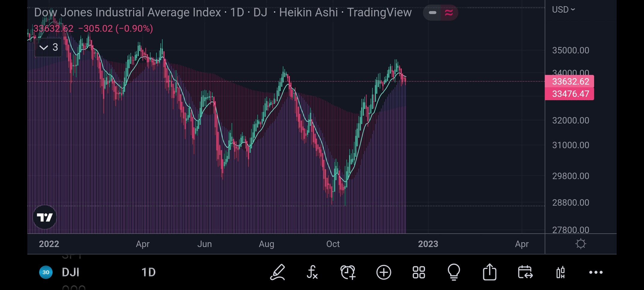Expand the collapsed legend showing 3 indicators
Screen dimensions: 644x290
(49, 47)
